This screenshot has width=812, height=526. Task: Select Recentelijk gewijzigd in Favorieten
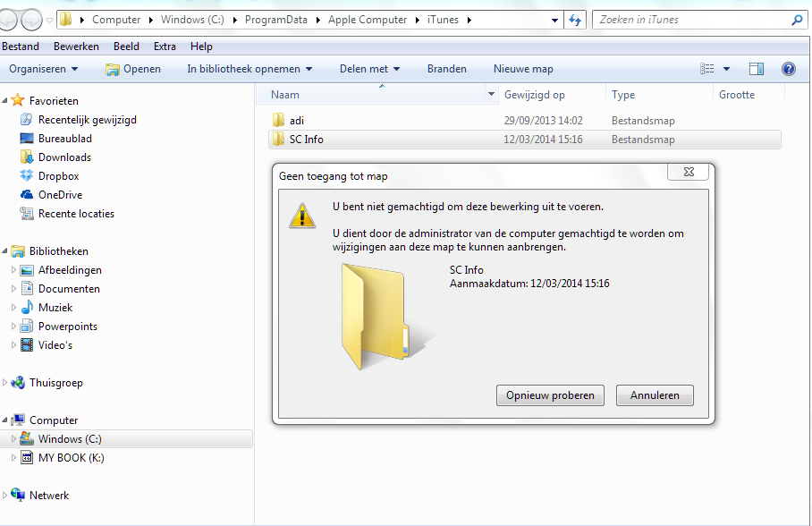point(87,120)
